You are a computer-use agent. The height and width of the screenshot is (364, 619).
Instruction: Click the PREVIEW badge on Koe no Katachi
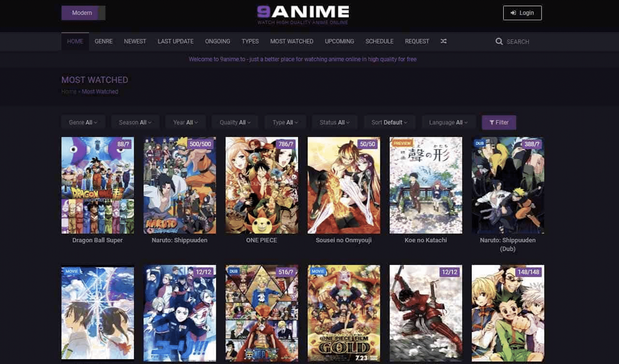402,143
